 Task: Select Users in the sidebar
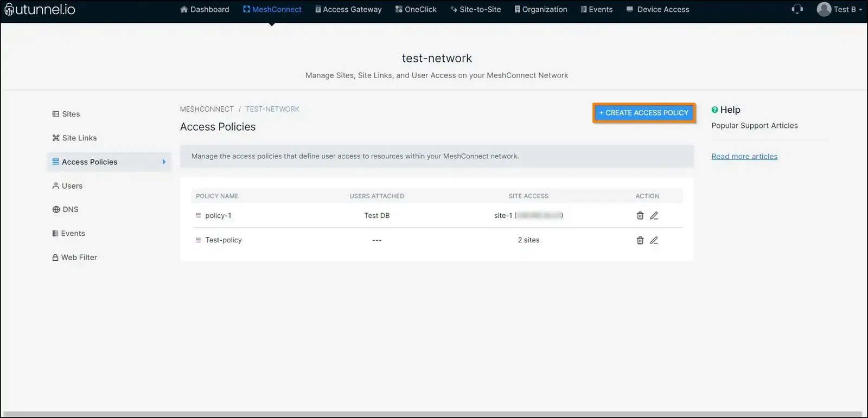[67, 186]
